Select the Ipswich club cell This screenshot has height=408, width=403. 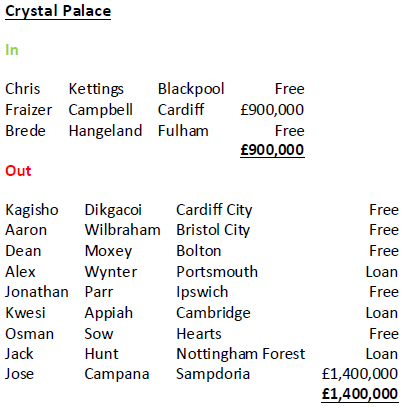pos(202,292)
